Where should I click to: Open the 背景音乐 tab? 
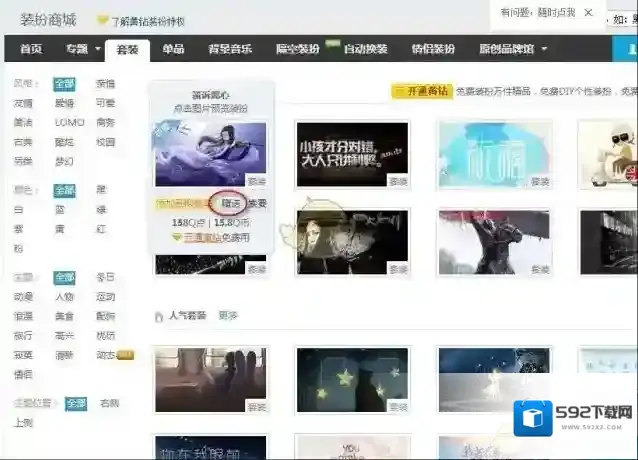click(230, 49)
